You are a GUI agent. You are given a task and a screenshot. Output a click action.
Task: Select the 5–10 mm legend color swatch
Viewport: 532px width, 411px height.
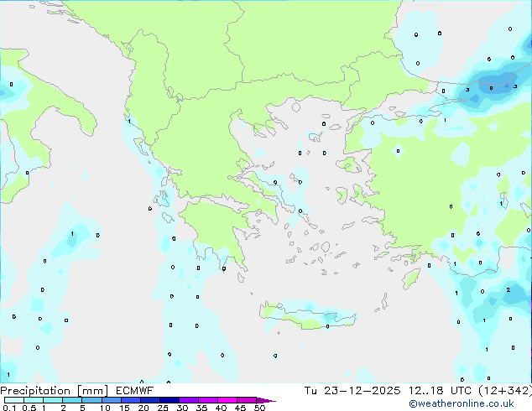[x=92, y=400]
